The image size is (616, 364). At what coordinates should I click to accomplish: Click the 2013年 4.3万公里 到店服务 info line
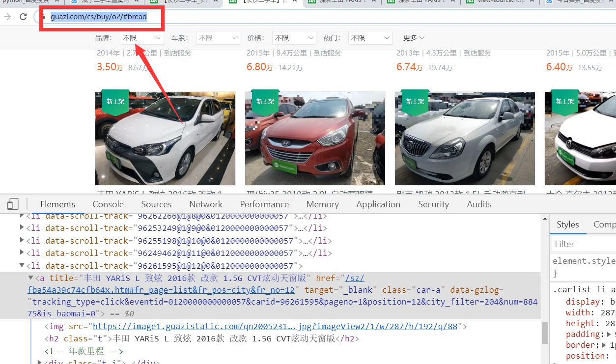444,53
